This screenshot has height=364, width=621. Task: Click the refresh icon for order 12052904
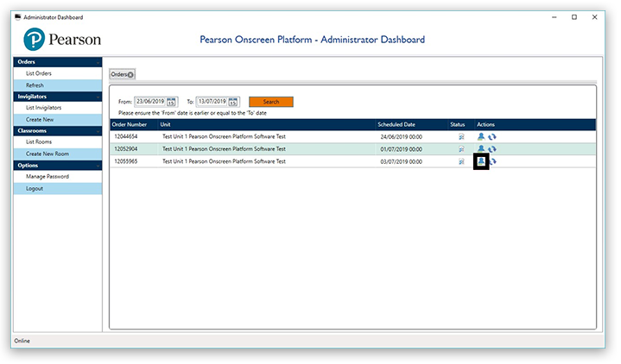click(491, 148)
